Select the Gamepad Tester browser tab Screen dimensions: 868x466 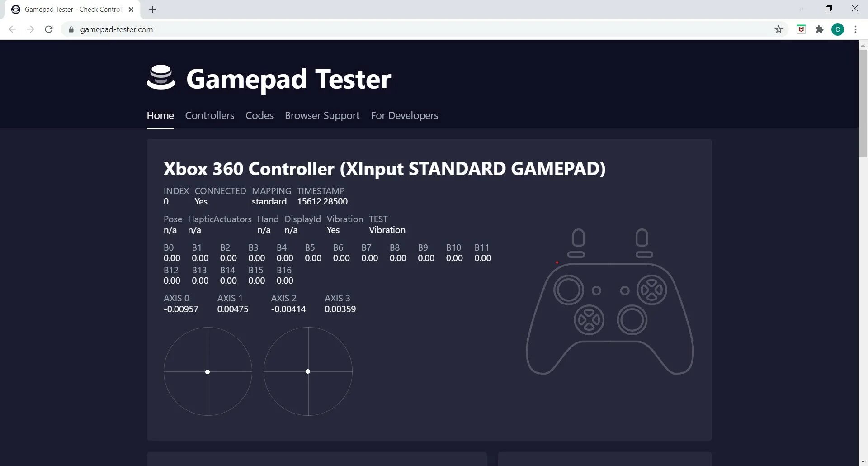(x=72, y=10)
